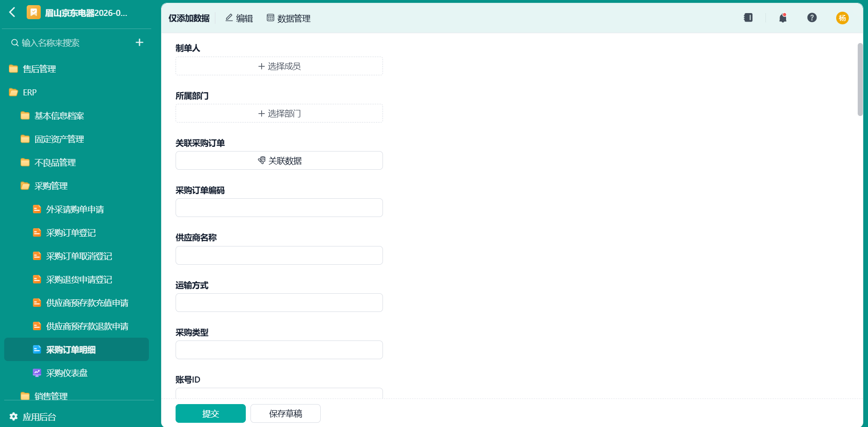Screen dimensions: 868x427
Task: Click 选择成员 under 制单人
Action: (279, 66)
